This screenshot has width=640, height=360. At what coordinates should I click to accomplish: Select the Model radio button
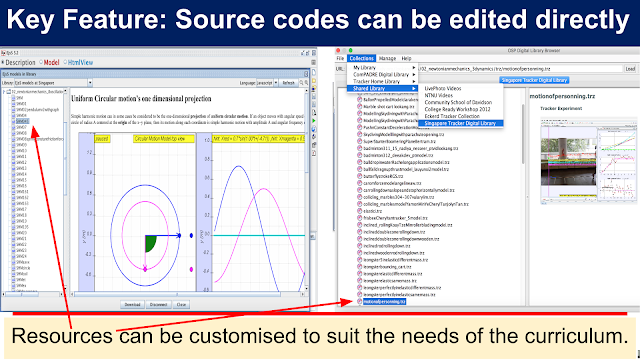tap(41, 62)
